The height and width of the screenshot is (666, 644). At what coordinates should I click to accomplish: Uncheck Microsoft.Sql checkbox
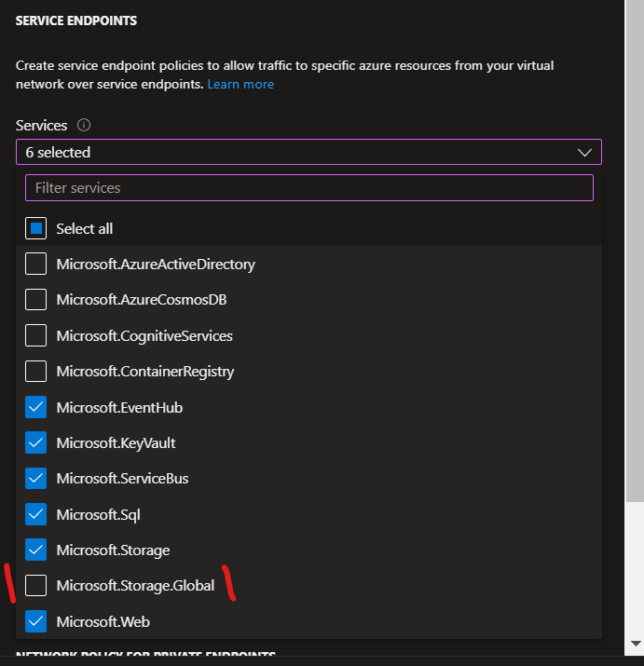pos(35,514)
